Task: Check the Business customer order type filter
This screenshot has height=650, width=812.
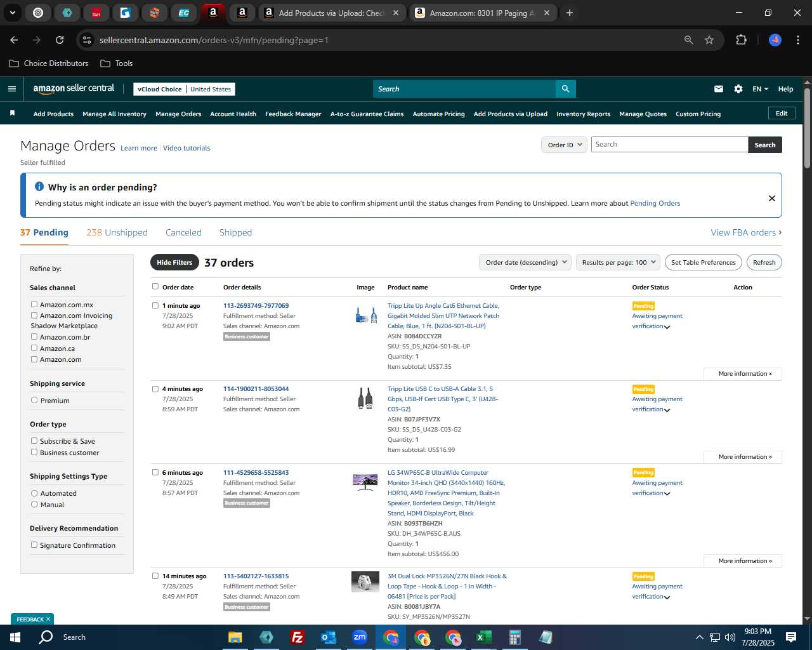Action: (x=34, y=452)
